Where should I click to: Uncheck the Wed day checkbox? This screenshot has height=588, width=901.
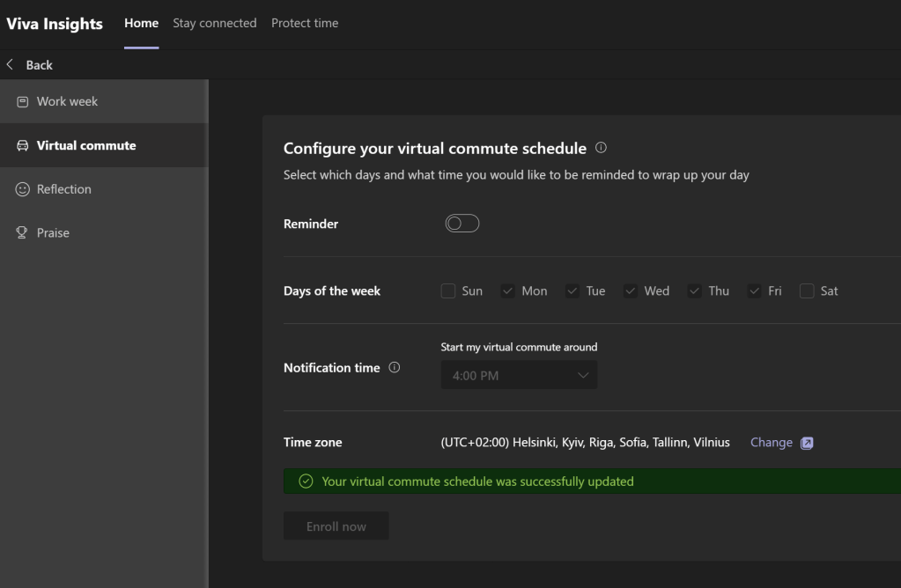630,291
